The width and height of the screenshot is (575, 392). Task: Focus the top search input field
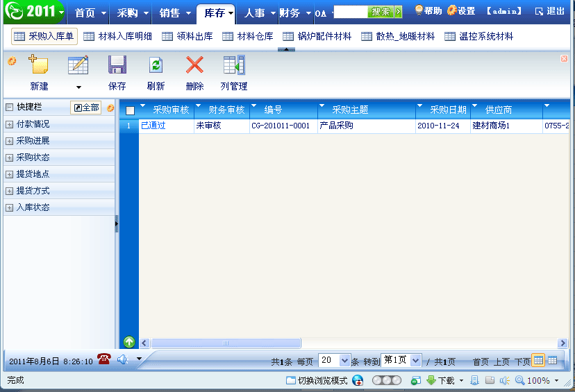point(351,12)
